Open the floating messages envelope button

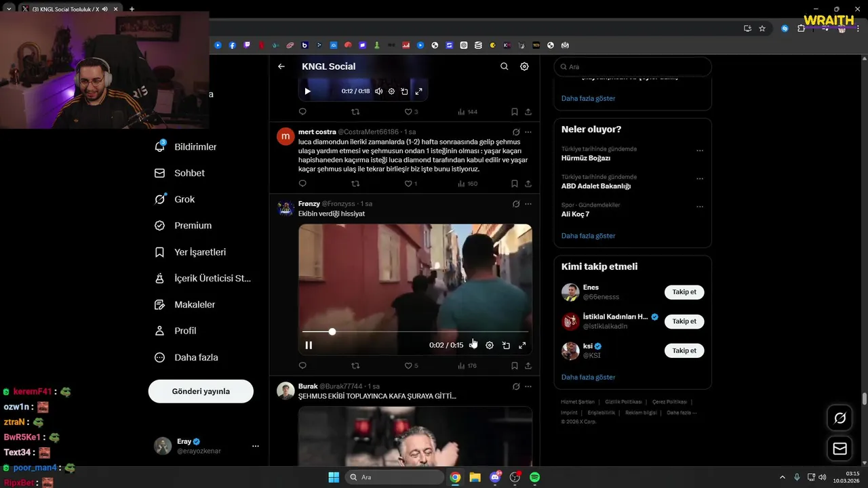click(x=840, y=449)
